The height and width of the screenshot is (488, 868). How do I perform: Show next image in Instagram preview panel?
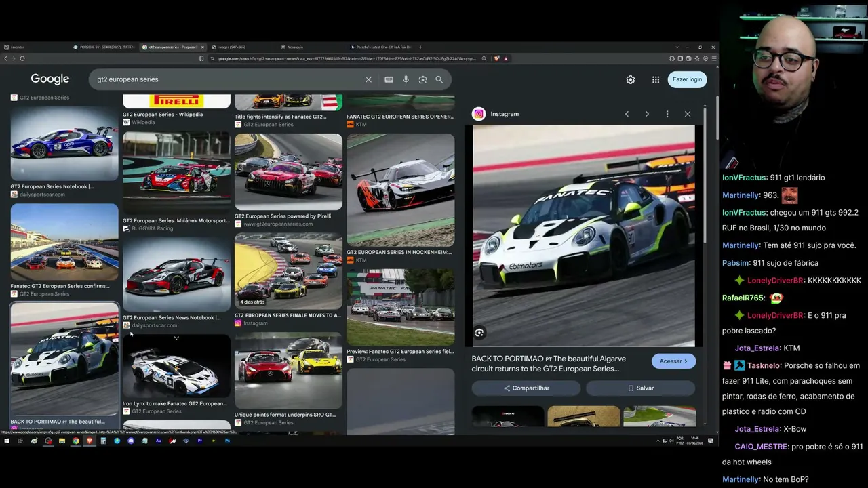tap(647, 114)
